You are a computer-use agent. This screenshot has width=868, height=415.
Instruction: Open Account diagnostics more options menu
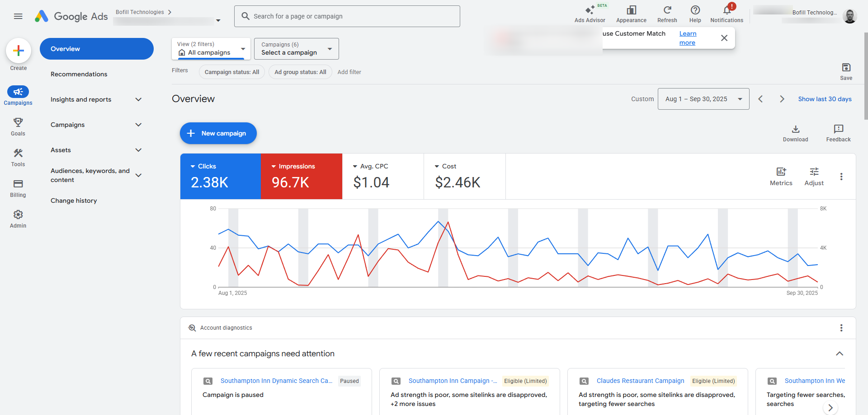coord(841,328)
